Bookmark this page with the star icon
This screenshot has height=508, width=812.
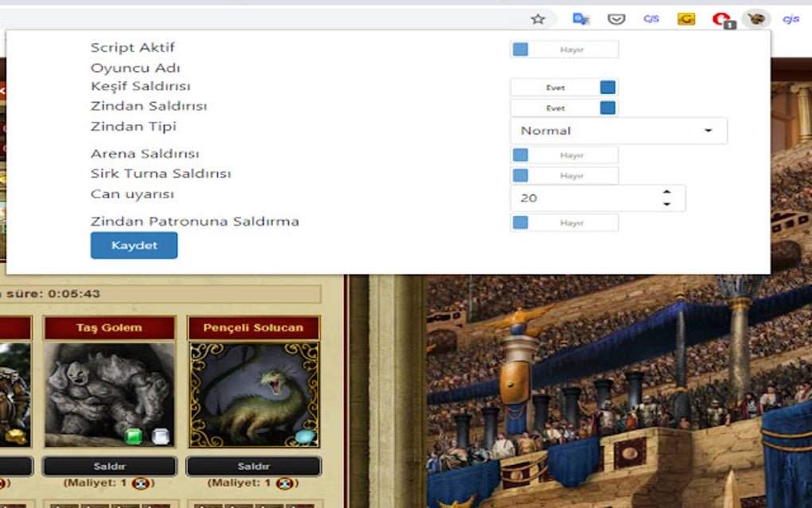538,19
